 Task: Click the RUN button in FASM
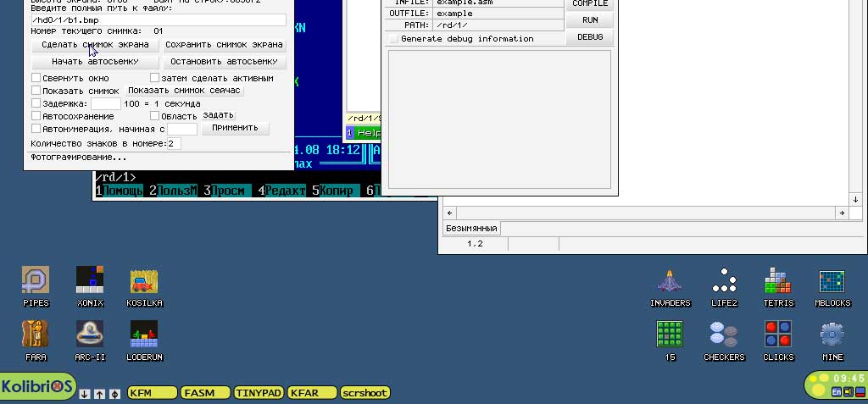point(590,19)
